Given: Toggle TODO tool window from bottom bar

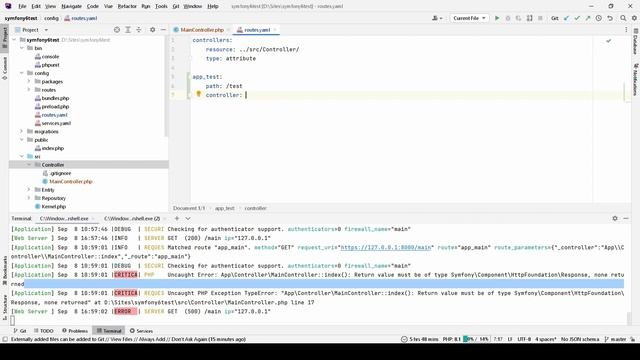Looking at the screenshot, I should (44, 331).
